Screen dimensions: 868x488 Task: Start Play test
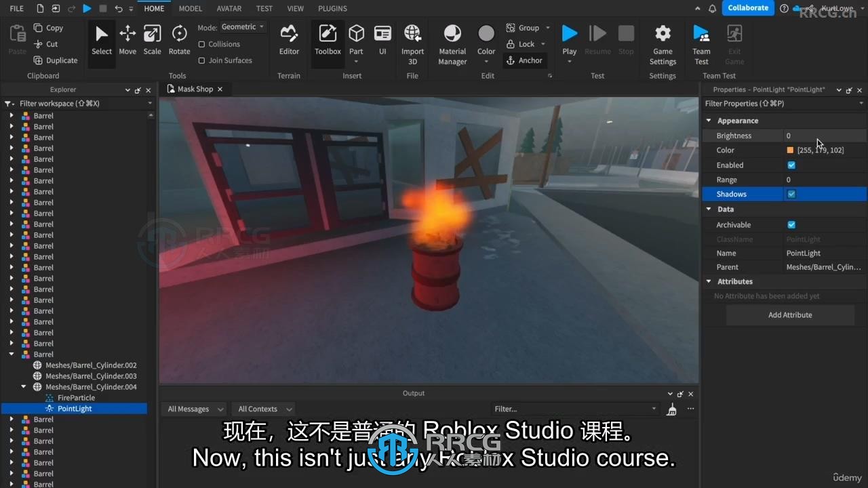[x=570, y=34]
